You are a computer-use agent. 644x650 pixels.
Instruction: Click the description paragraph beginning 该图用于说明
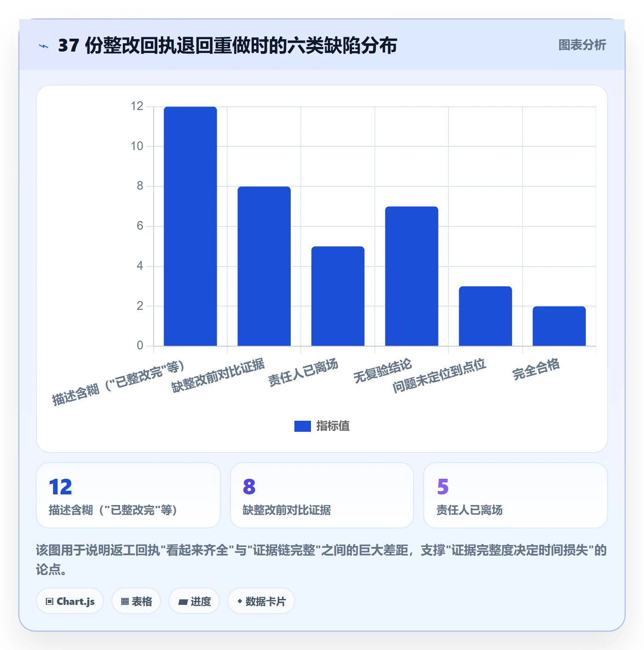coord(321,560)
